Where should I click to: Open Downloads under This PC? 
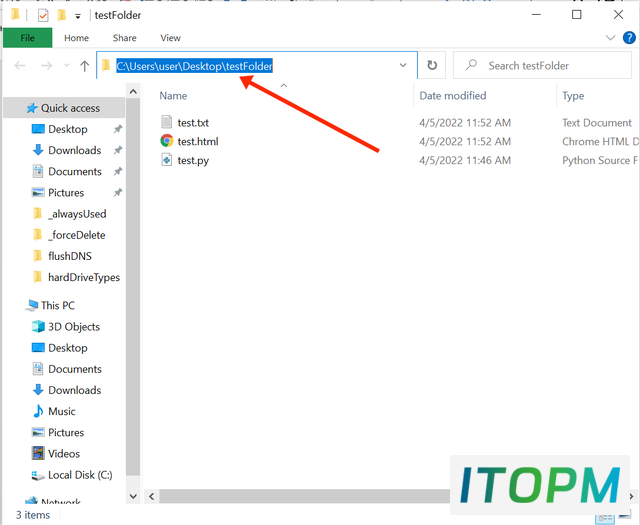click(x=75, y=390)
